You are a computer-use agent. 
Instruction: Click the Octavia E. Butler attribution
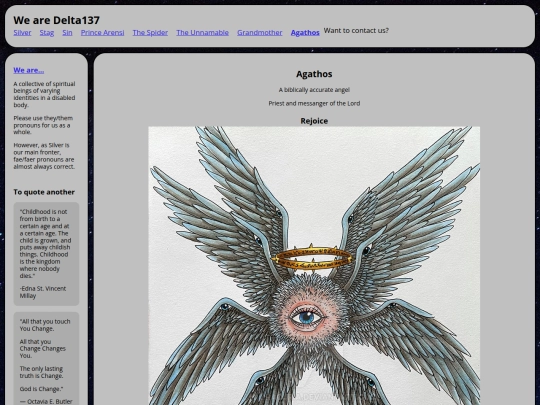(x=46, y=402)
